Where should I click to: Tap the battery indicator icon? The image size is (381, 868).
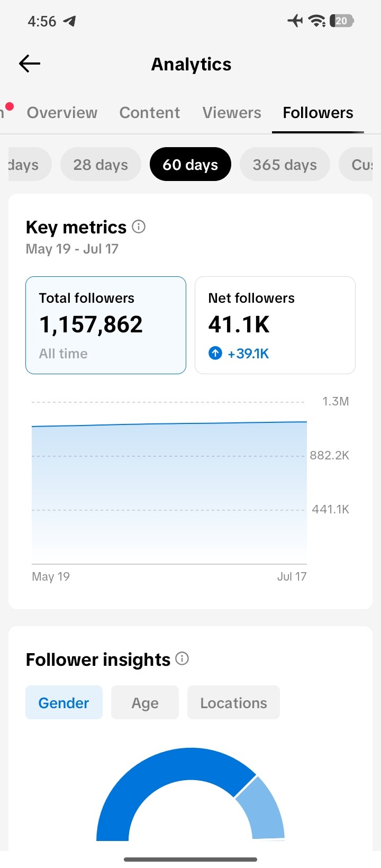pyautogui.click(x=341, y=21)
